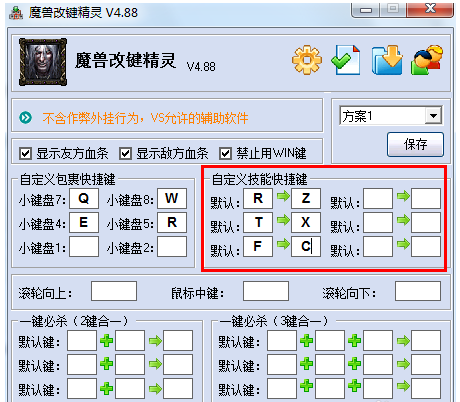
Task: Click the skill default field containing T
Action: click(258, 223)
